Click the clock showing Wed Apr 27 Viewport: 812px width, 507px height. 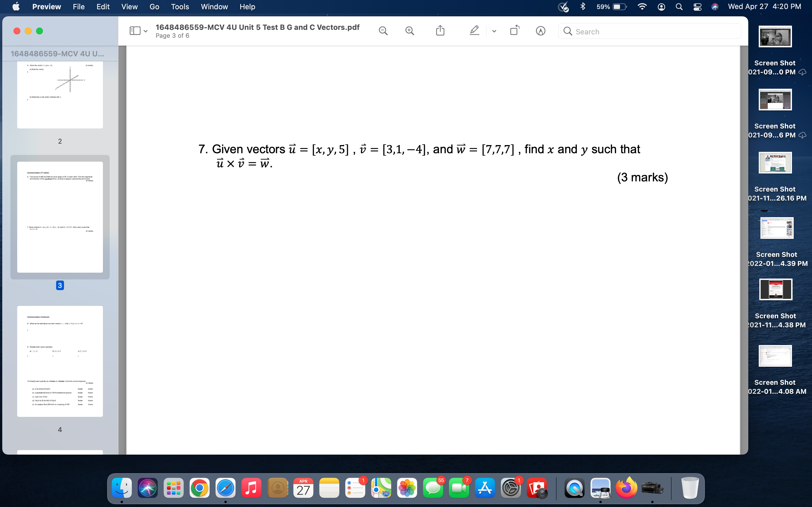(764, 7)
